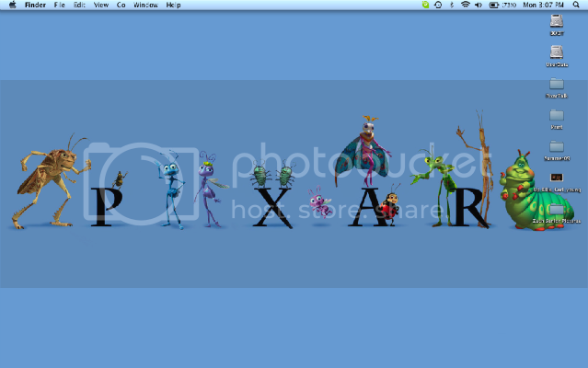The height and width of the screenshot is (368, 588).
Task: Open Spotlight search magnifying glass
Action: point(576,6)
